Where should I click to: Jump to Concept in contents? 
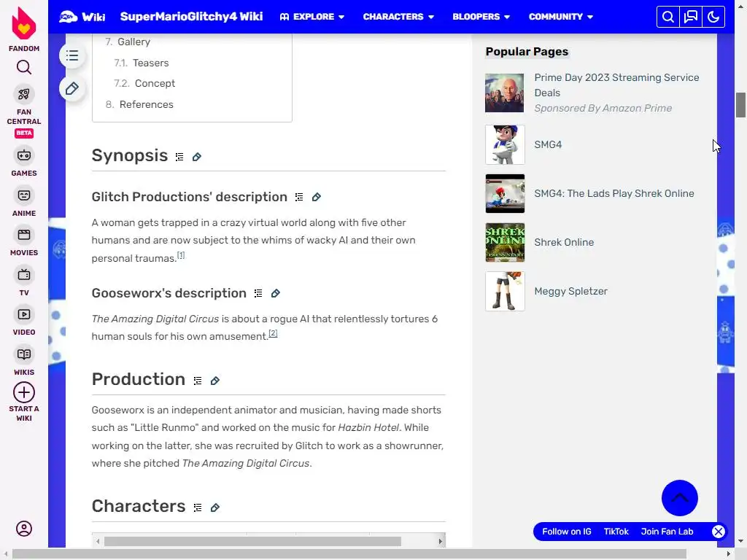(155, 83)
